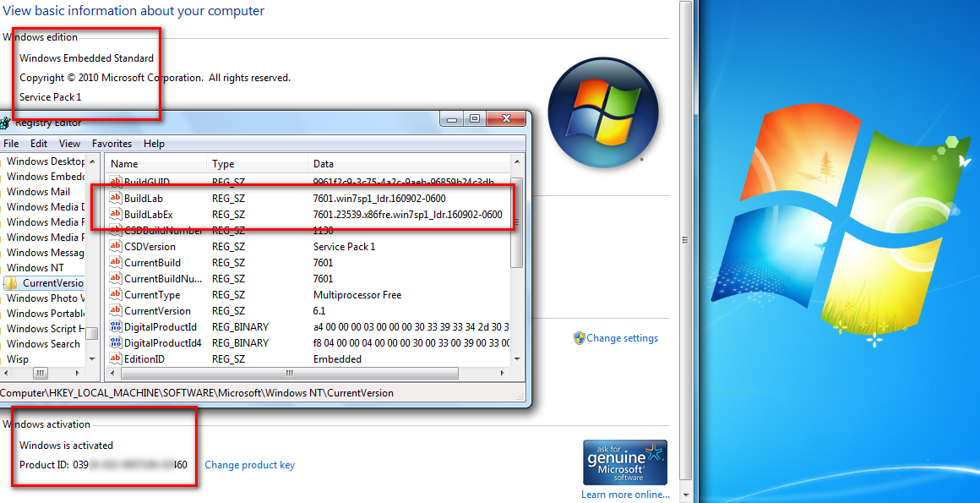The width and height of the screenshot is (980, 503).
Task: Select the CSDVersion value icon
Action: (116, 246)
